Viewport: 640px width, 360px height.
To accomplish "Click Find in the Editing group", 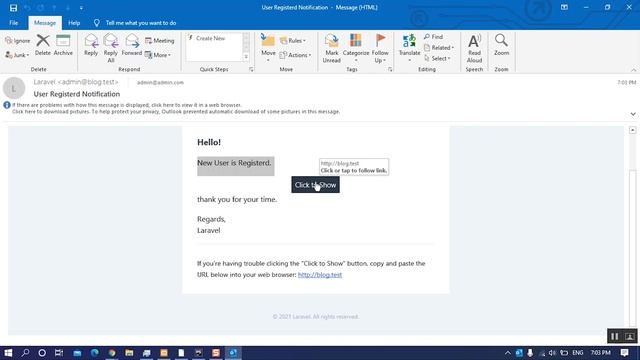I will [433, 37].
